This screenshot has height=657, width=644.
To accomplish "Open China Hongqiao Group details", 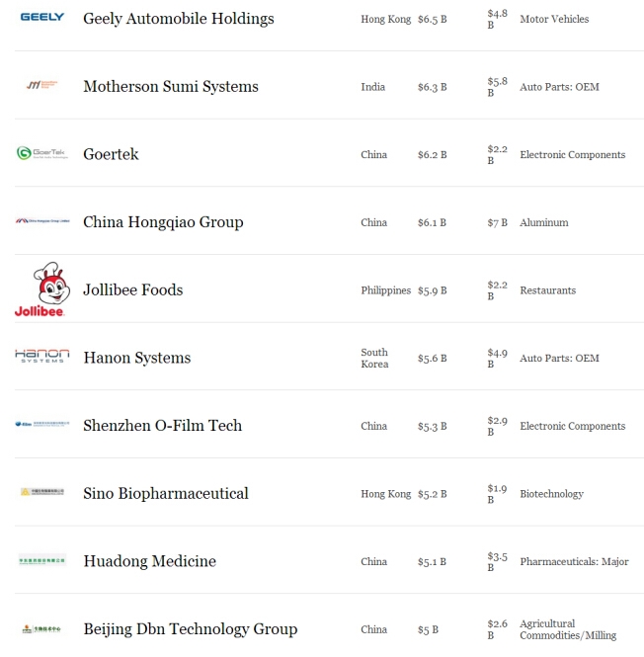I will pyautogui.click(x=162, y=222).
